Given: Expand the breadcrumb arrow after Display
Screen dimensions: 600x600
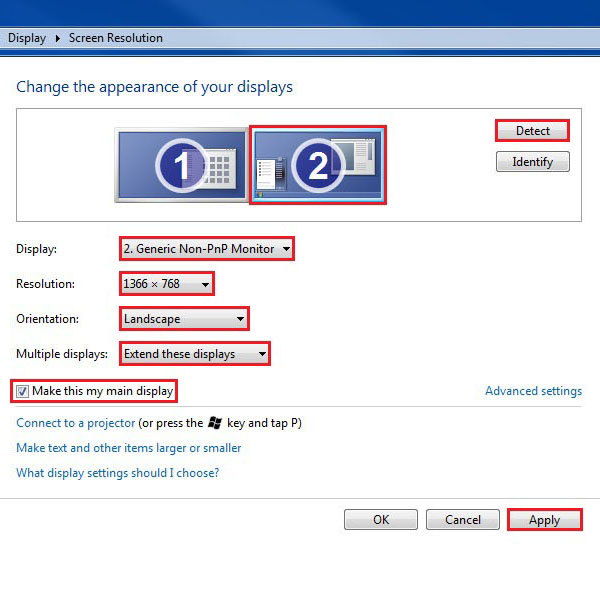Looking at the screenshot, I should click(x=58, y=38).
